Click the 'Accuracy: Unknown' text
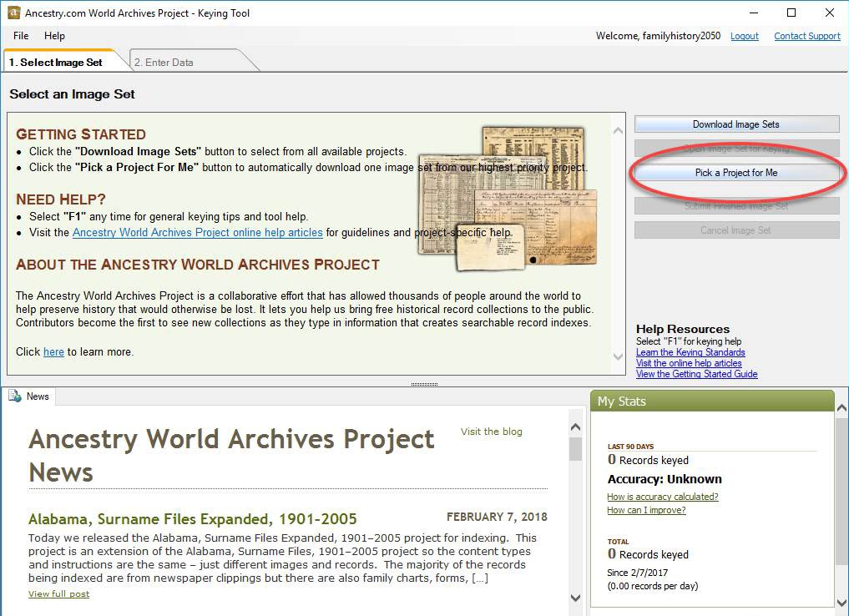The image size is (849, 616). point(665,479)
